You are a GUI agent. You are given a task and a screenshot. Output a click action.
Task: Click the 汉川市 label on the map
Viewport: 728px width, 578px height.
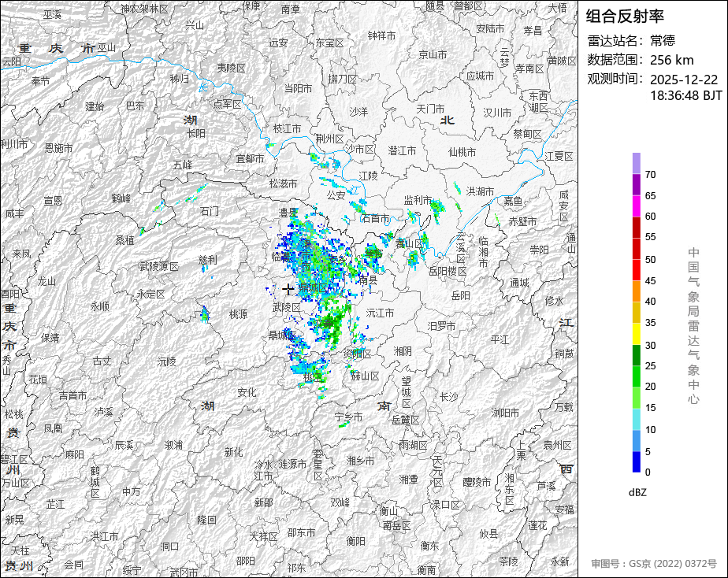click(497, 113)
